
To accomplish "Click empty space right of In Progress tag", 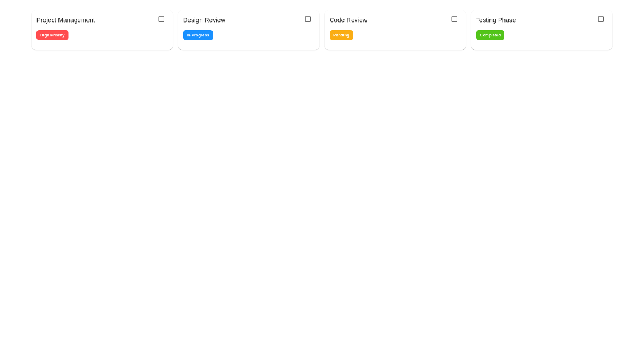I will pyautogui.click(x=263, y=35).
